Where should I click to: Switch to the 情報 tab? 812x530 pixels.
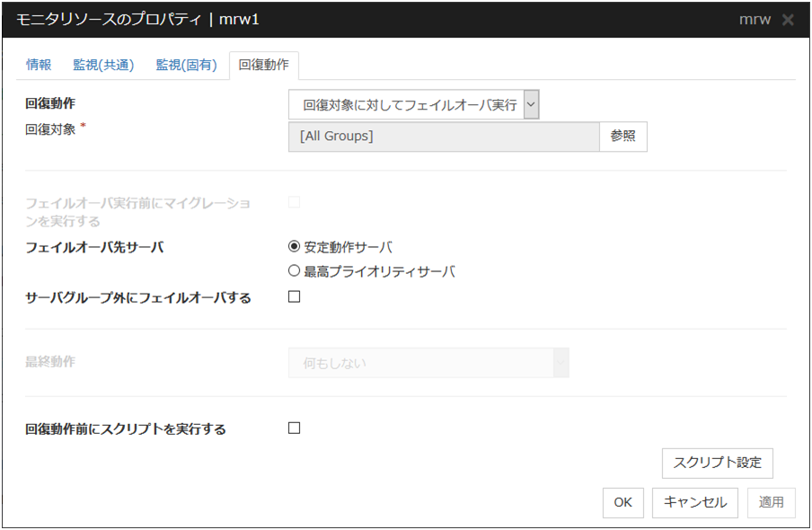pyautogui.click(x=39, y=65)
